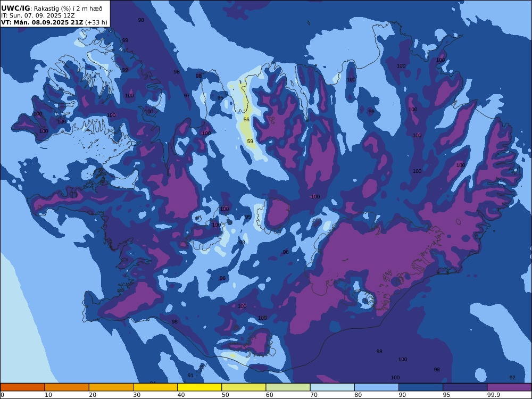Click the legend tick label '20'
This screenshot has height=399, width=532.
[x=93, y=395]
